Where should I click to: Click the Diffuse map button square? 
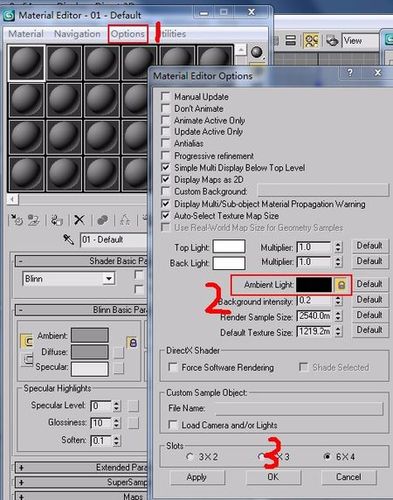pyautogui.click(x=119, y=353)
